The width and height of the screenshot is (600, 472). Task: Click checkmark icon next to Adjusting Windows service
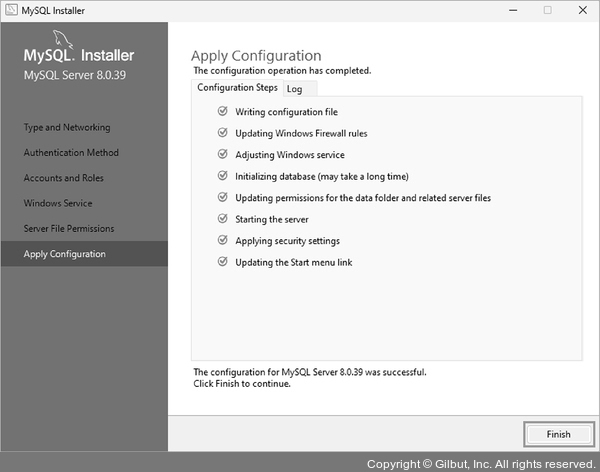(x=222, y=155)
